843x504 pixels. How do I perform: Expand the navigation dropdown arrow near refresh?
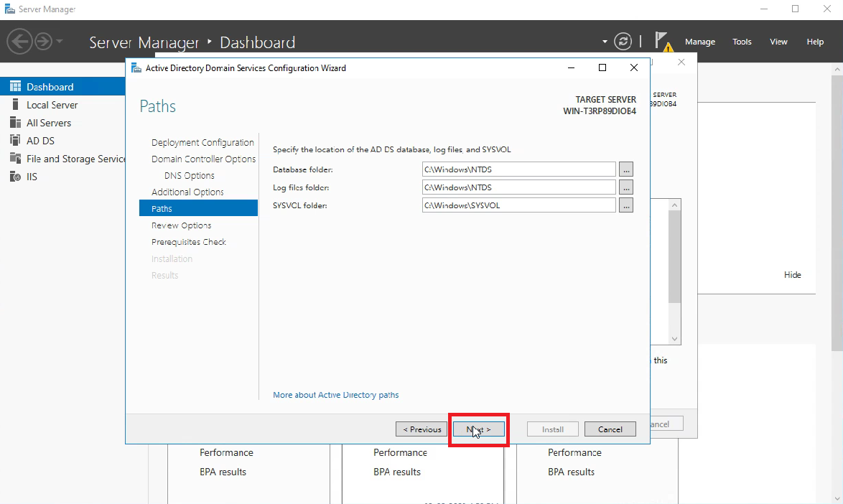click(605, 42)
